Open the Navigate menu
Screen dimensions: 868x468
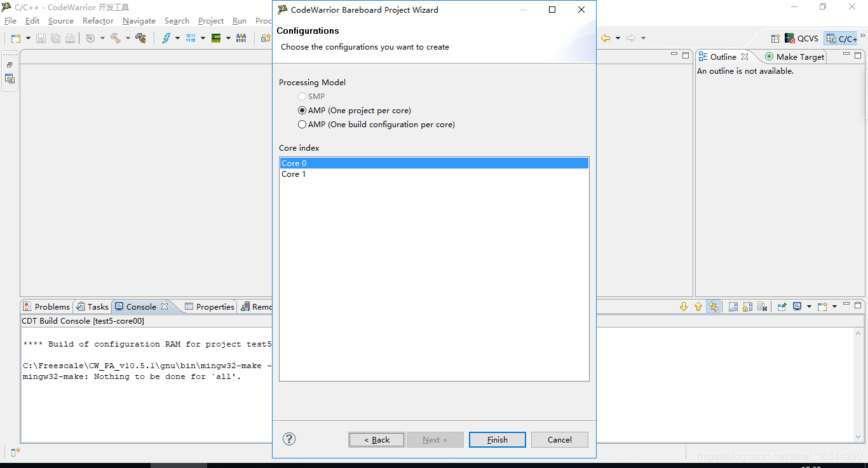[139, 21]
